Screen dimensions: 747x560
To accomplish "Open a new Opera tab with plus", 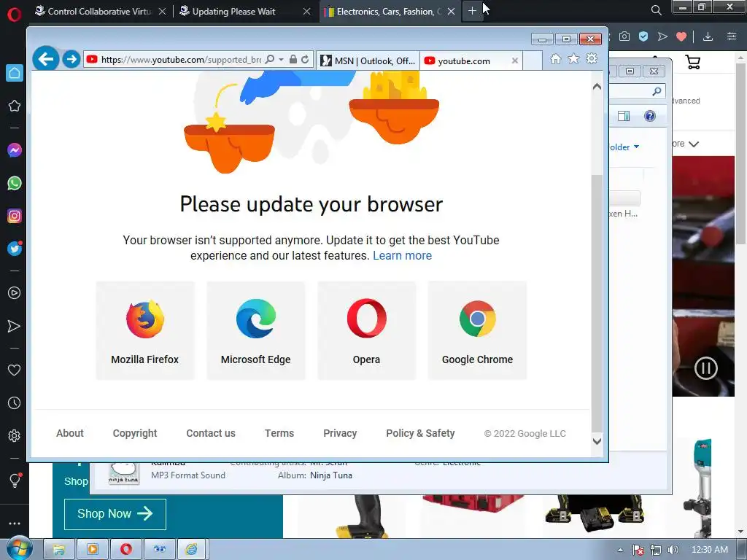I will click(472, 10).
